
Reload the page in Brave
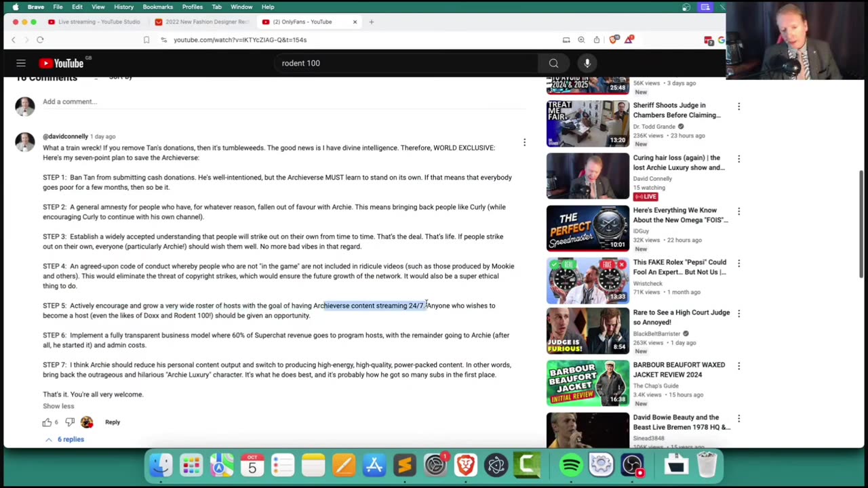pyautogui.click(x=40, y=40)
